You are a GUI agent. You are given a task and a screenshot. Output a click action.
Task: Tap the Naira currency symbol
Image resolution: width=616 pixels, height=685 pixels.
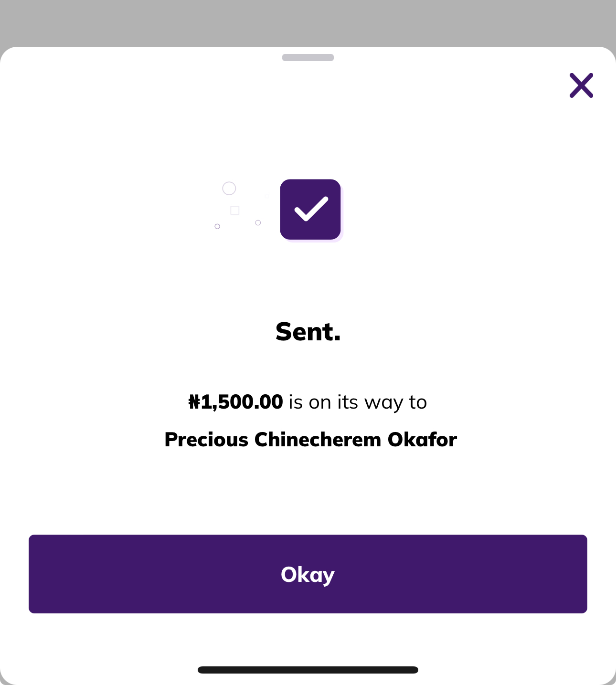coord(194,402)
